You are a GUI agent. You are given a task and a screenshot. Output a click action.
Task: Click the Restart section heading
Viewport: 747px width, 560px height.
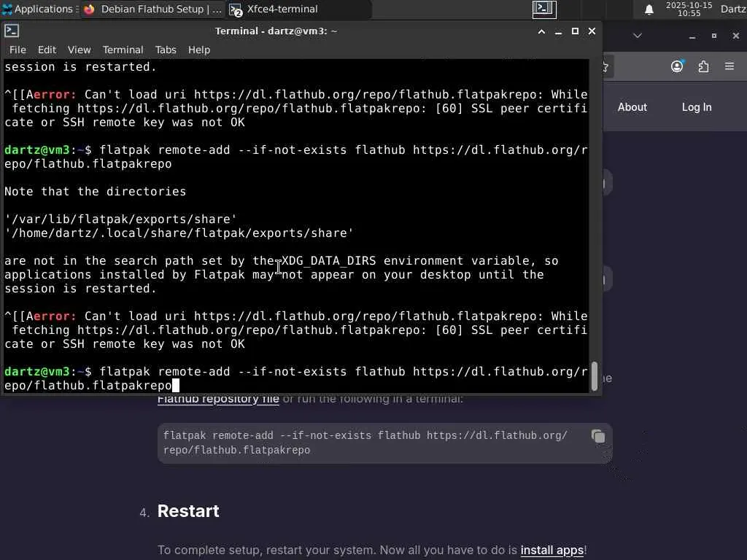click(x=188, y=511)
